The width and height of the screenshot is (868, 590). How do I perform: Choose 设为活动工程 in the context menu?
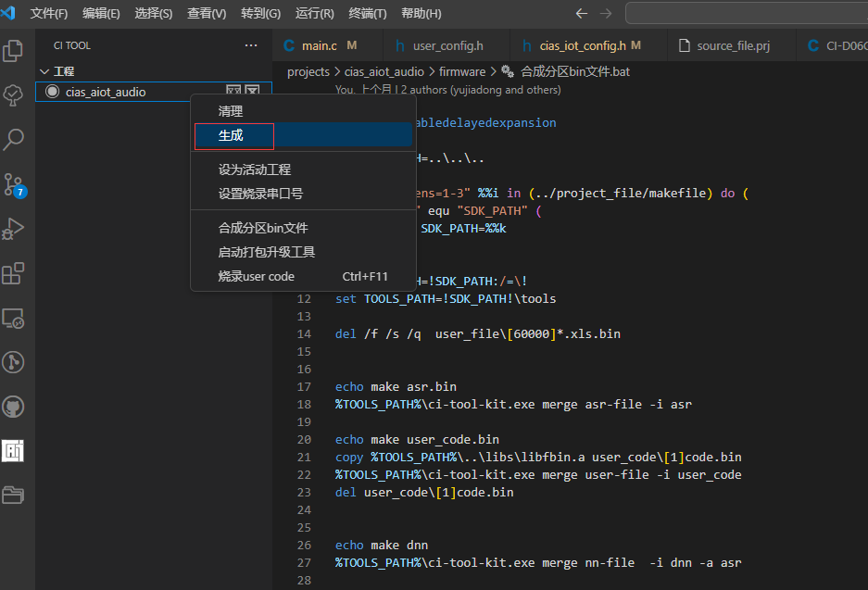(303, 169)
